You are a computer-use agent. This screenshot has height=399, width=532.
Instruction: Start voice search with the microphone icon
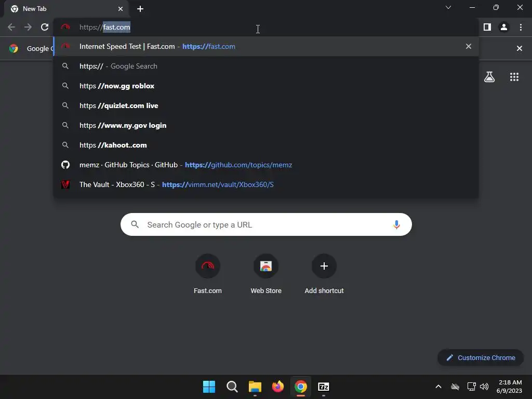click(x=396, y=224)
